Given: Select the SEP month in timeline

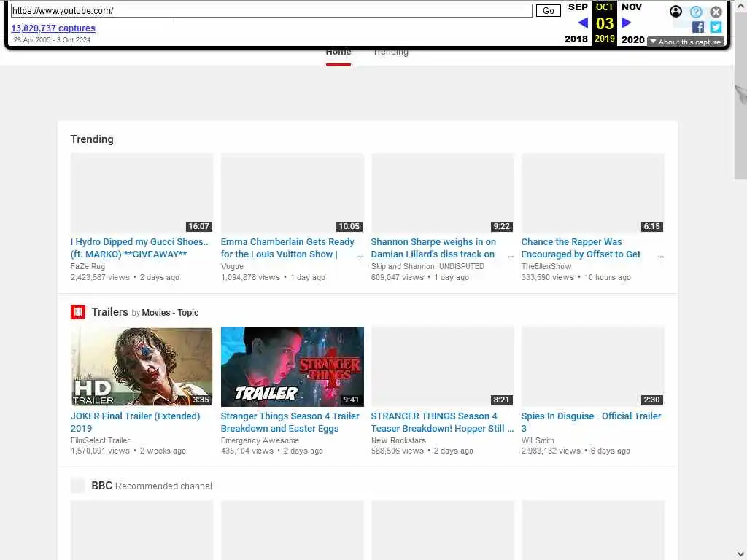Looking at the screenshot, I should (578, 7).
